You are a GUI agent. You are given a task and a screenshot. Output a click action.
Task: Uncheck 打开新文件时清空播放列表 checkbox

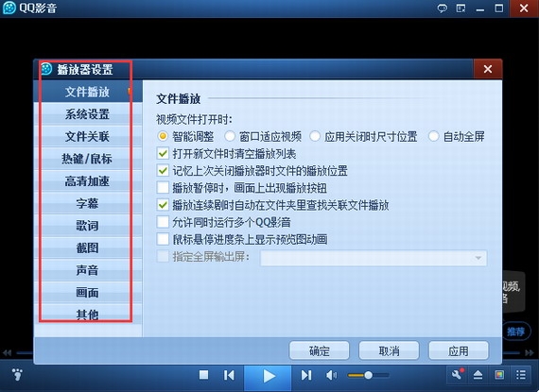coord(163,153)
